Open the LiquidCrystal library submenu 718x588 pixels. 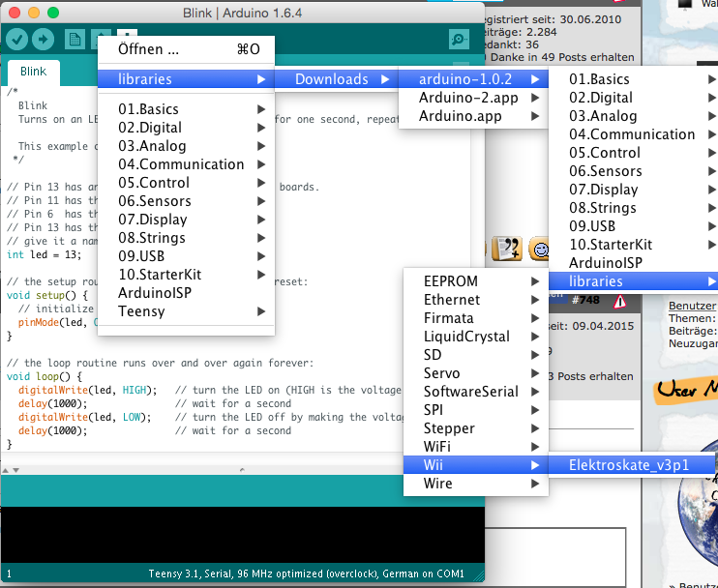[476, 337]
